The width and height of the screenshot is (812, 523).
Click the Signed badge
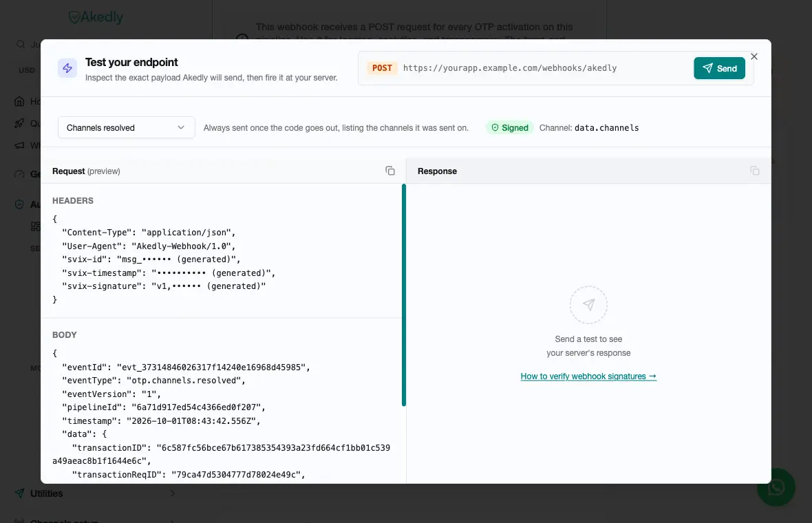(x=510, y=128)
